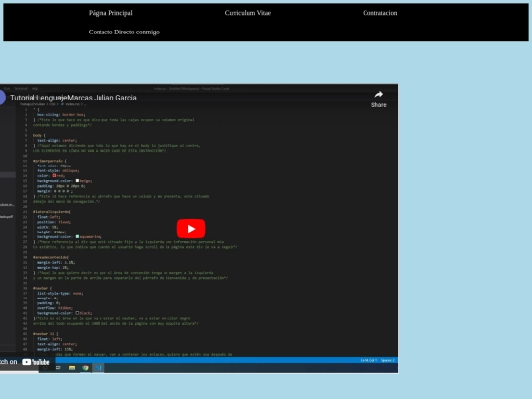Open the Página Principal navigation link
Viewport: 532px width, 399px height.
(110, 13)
